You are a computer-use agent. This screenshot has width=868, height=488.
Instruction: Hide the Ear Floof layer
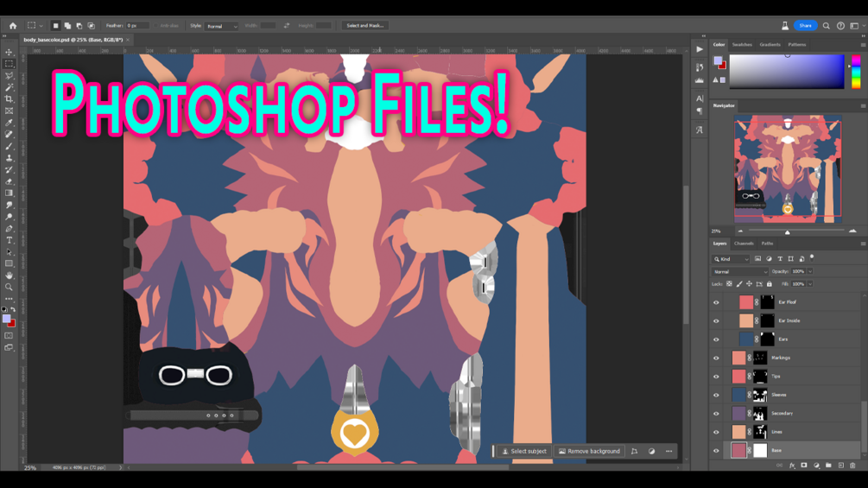(x=716, y=302)
